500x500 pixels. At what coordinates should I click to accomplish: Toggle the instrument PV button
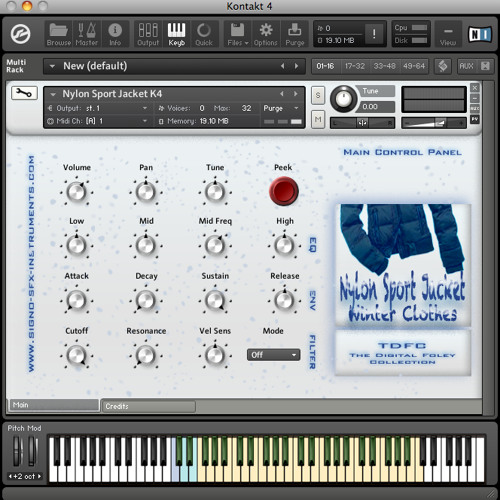475,119
